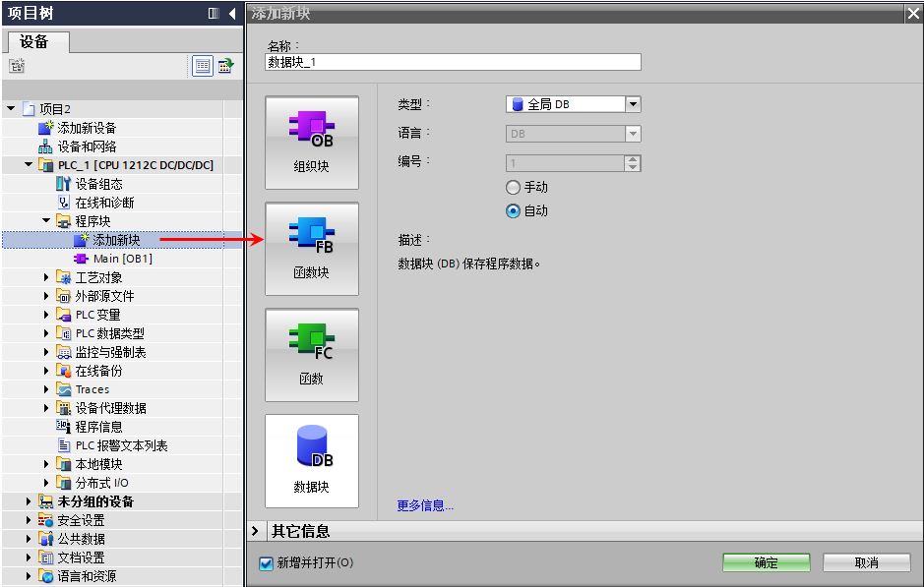
Task: Click the 确定 button
Action: (x=767, y=562)
